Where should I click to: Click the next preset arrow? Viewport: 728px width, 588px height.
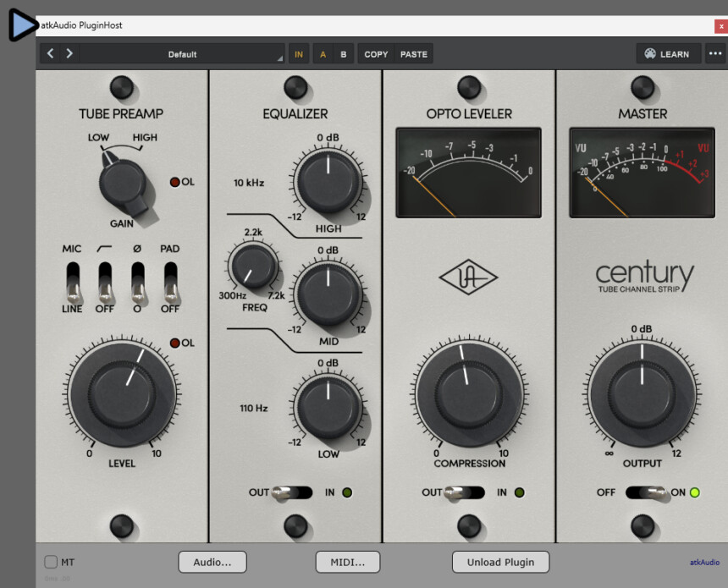pyautogui.click(x=69, y=54)
